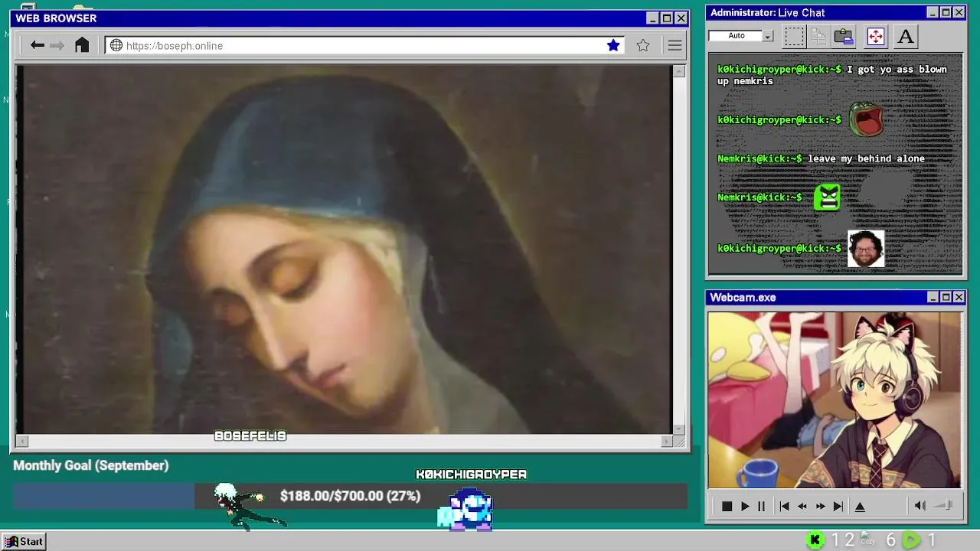
Task: Click the BOSEFELIS name label
Action: [250, 435]
